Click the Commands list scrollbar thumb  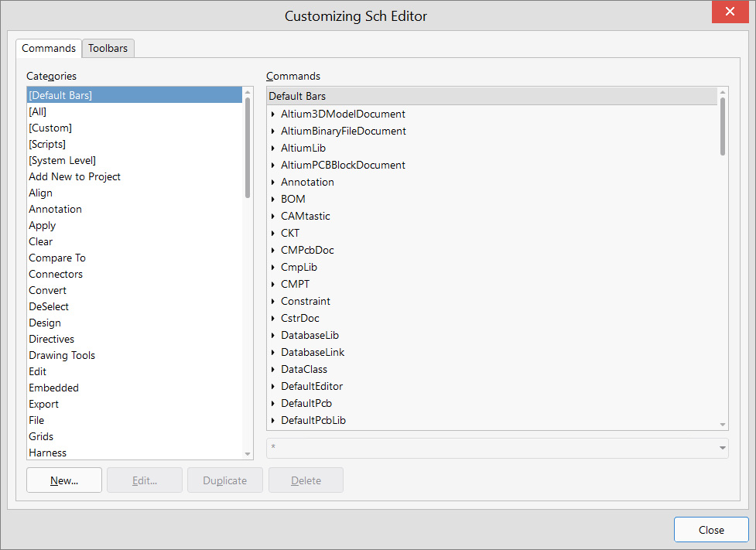pyautogui.click(x=722, y=126)
